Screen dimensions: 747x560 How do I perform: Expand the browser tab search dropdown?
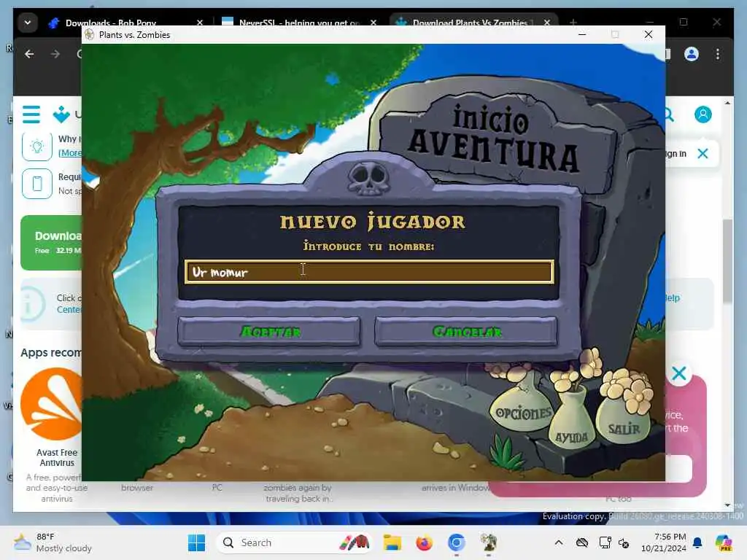coord(28,23)
